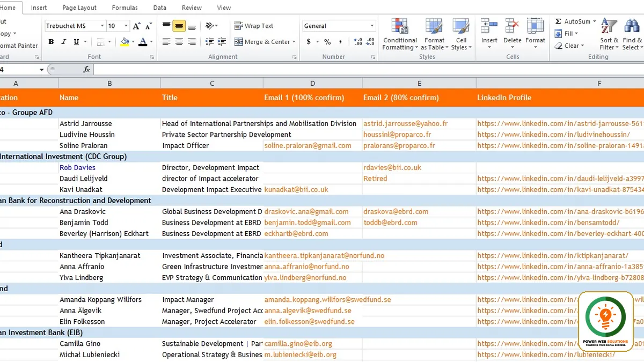Click the AutoSum sigma icon
Screen dimensions: 644x362
[x=558, y=21]
